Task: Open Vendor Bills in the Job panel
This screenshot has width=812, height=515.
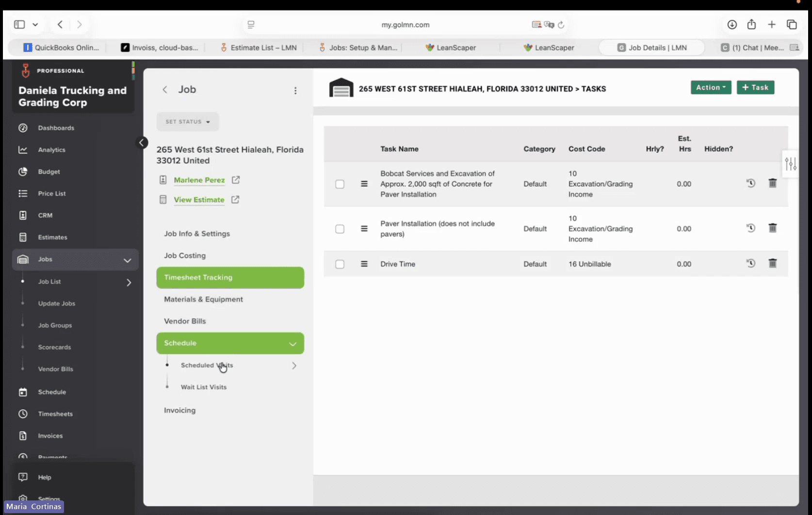Action: coord(185,321)
